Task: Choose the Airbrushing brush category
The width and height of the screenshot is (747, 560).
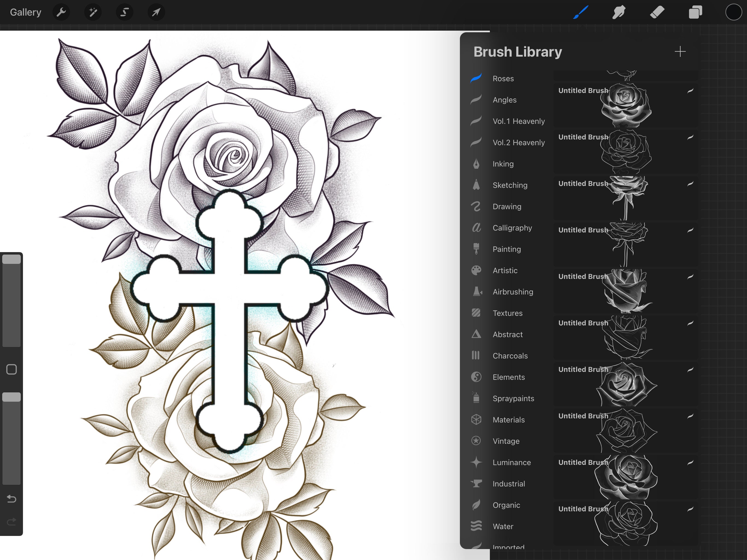Action: 513,292
